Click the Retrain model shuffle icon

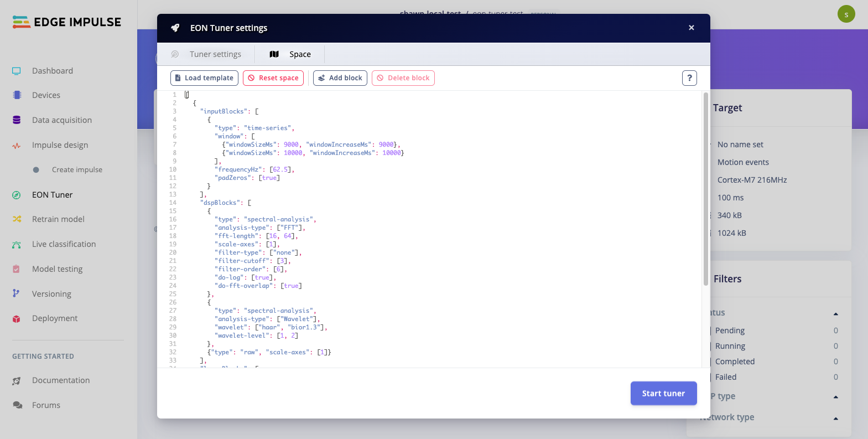[17, 219]
